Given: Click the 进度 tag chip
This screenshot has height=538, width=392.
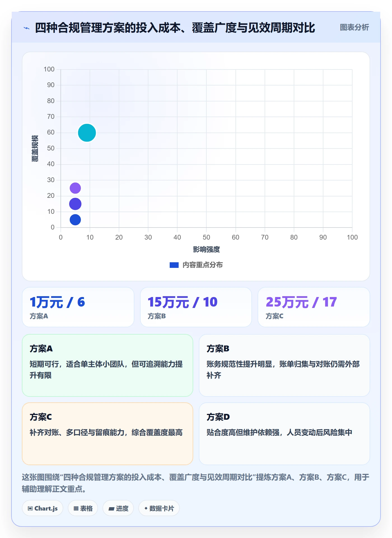Looking at the screenshot, I should point(118,508).
